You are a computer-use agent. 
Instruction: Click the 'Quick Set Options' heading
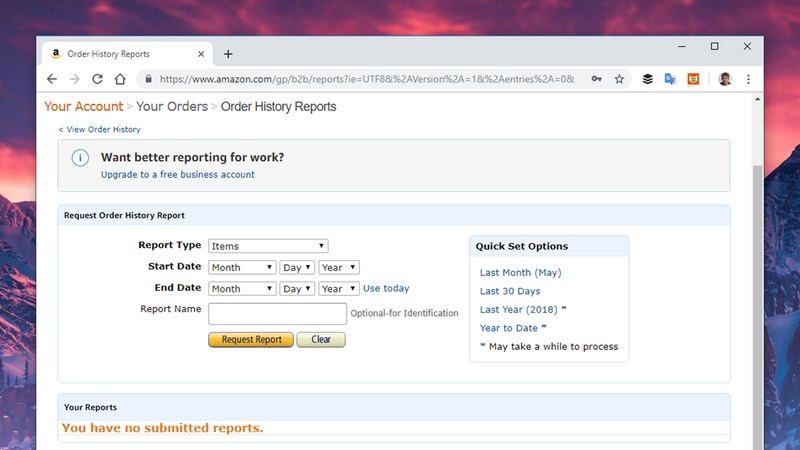pos(521,246)
